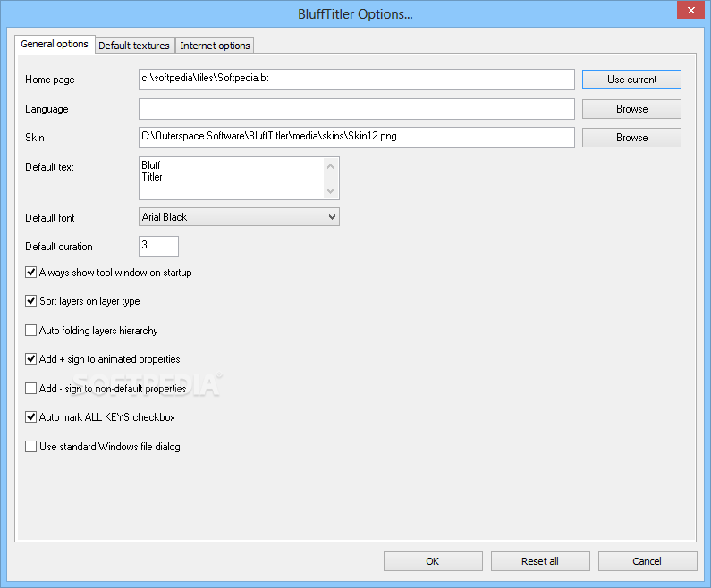Click the Default text scroll down arrow
Viewport: 711px width, 588px height.
[x=331, y=190]
